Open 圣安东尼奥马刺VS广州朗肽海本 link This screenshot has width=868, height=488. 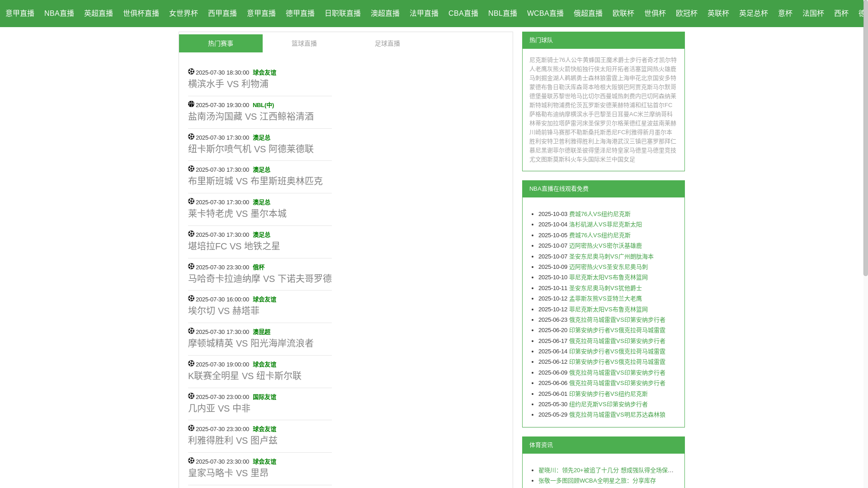point(611,257)
